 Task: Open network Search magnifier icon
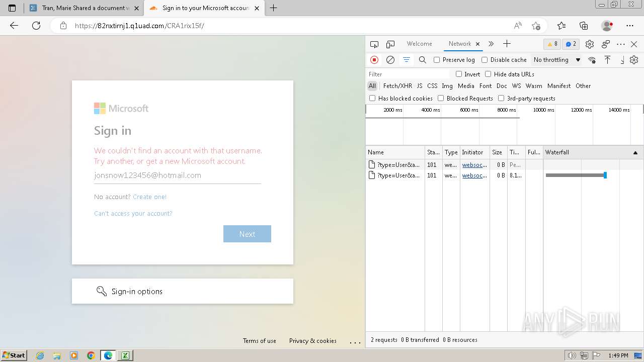click(423, 60)
